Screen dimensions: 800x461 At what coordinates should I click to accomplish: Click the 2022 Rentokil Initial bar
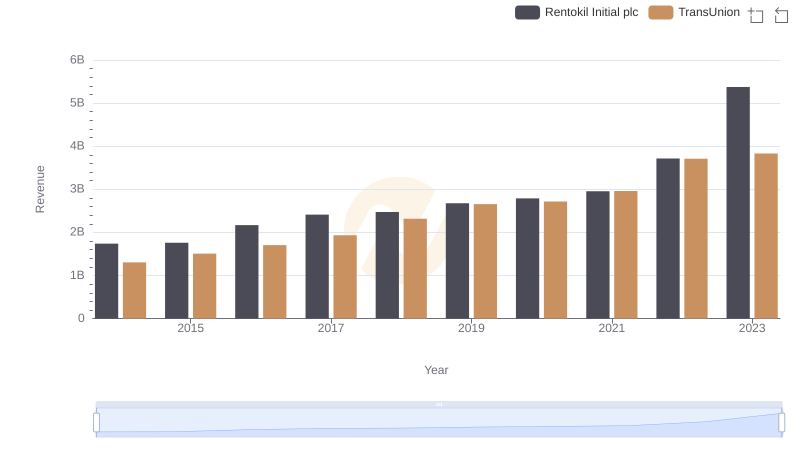coord(668,239)
